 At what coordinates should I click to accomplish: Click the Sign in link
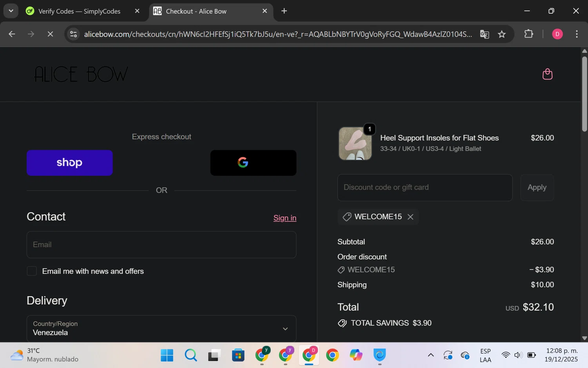[x=285, y=218]
